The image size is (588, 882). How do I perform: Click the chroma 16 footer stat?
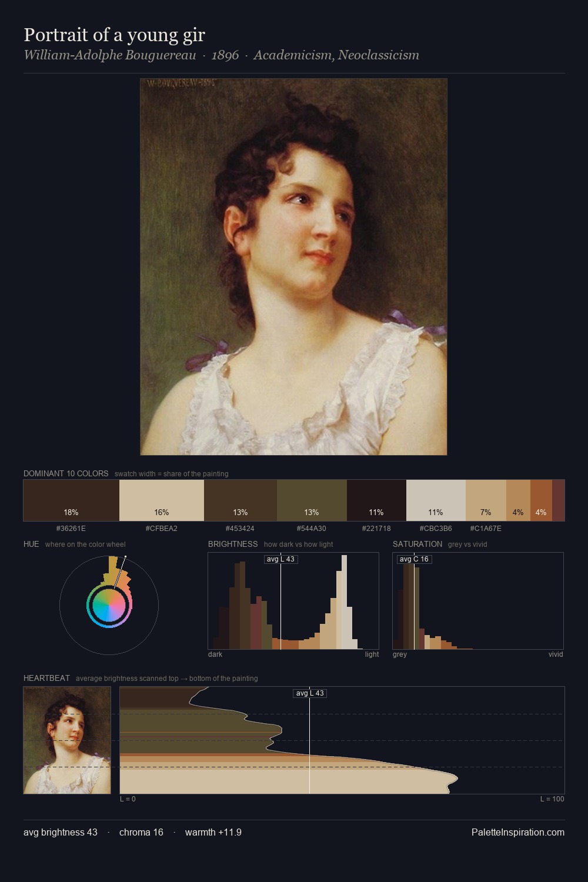point(141,832)
